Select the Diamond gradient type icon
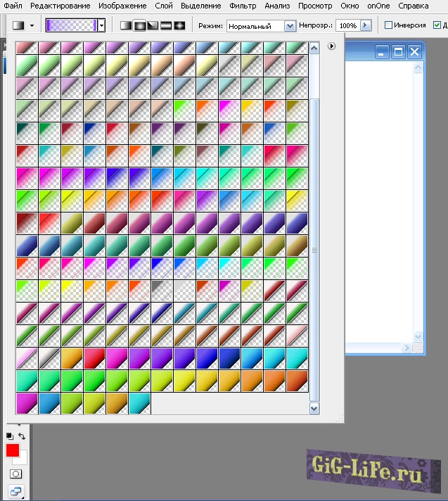 click(179, 25)
